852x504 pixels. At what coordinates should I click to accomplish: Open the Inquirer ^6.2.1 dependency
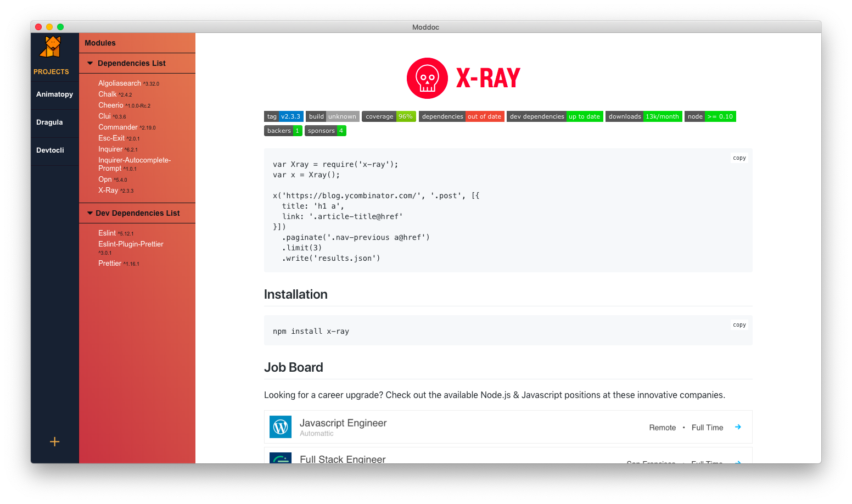pos(118,149)
